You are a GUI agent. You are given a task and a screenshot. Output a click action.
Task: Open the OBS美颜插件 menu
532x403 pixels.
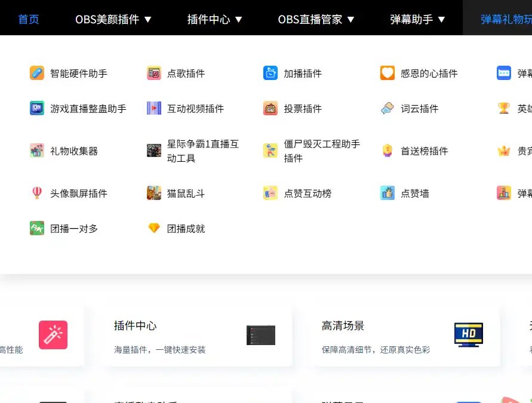[x=113, y=19]
